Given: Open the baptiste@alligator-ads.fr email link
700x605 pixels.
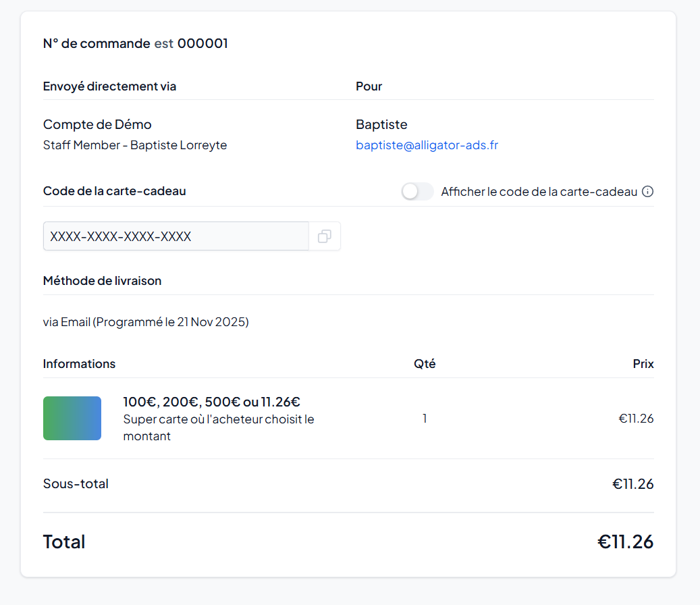Looking at the screenshot, I should click(427, 145).
